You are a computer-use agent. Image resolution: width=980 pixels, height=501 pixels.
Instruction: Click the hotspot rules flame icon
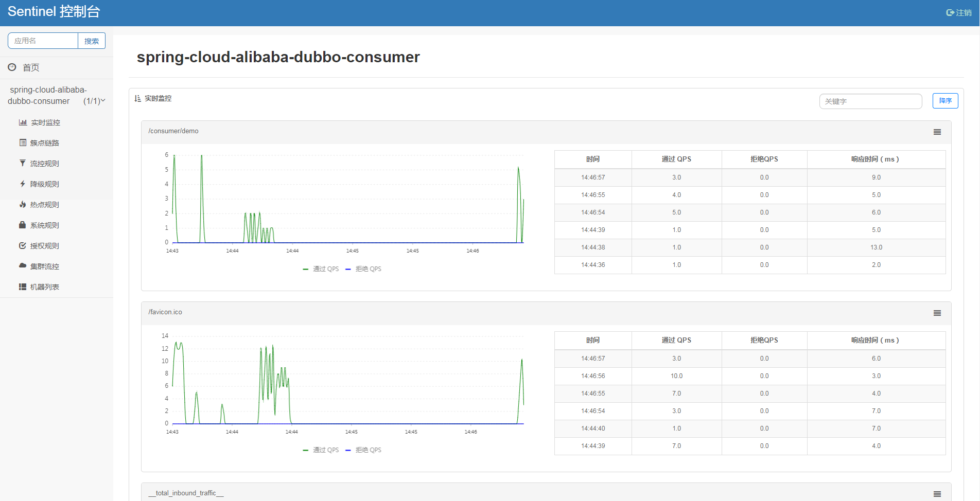click(x=23, y=204)
